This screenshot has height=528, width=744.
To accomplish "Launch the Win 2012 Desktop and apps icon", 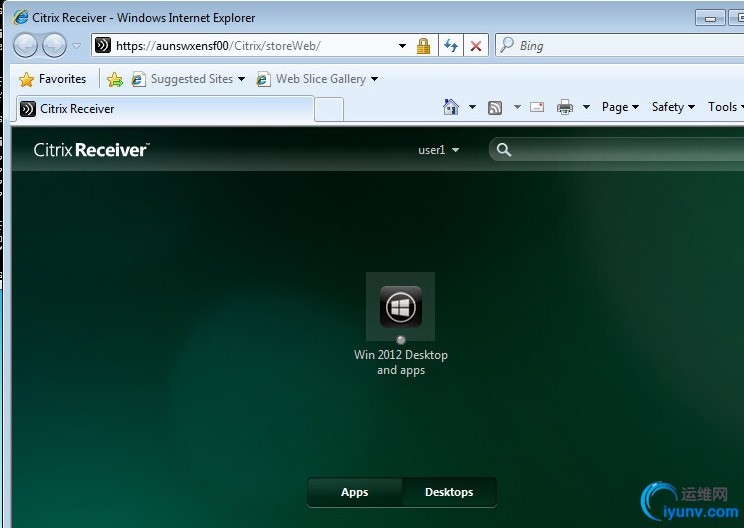I will tap(400, 306).
